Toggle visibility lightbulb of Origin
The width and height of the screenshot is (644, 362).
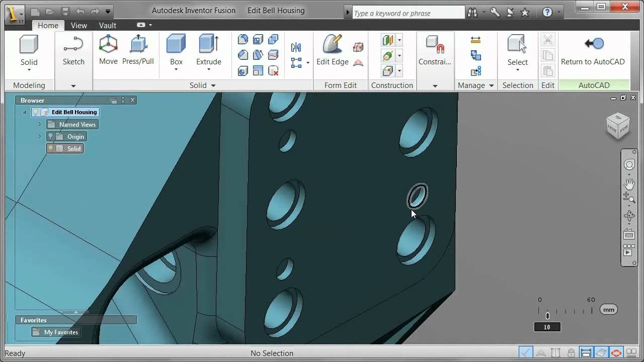[51, 136]
